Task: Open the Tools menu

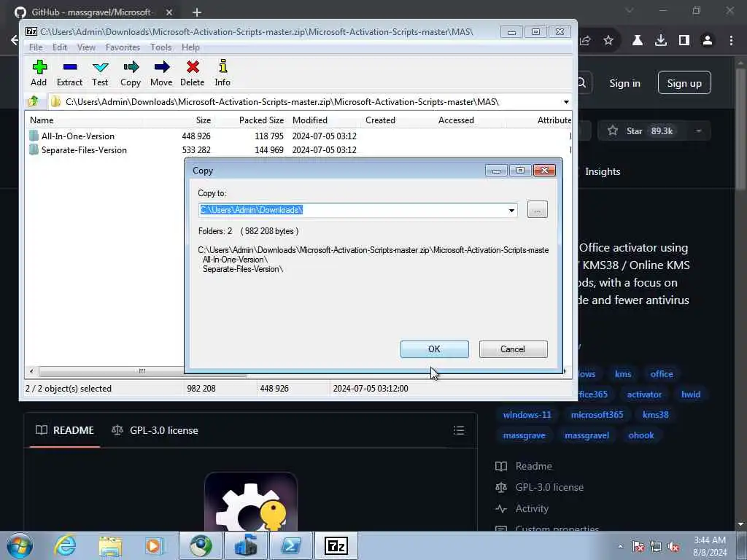Action: tap(161, 47)
